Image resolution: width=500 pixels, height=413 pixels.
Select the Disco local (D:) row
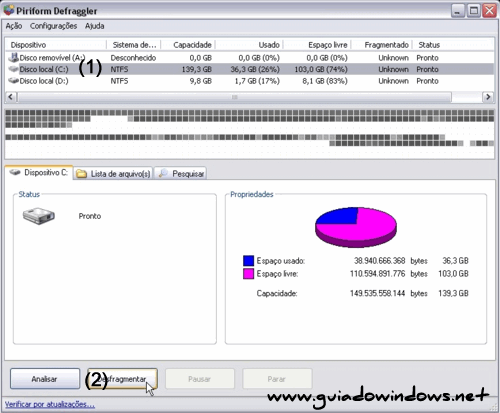pos(249,81)
